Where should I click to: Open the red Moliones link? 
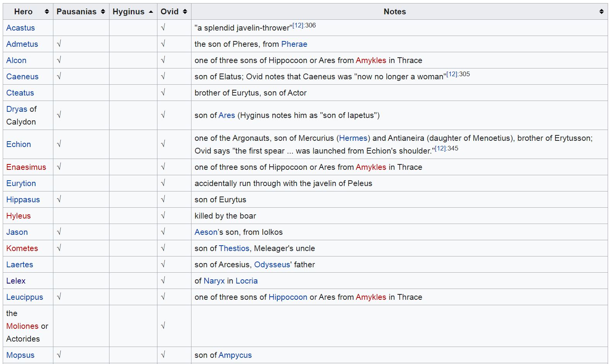point(22,326)
